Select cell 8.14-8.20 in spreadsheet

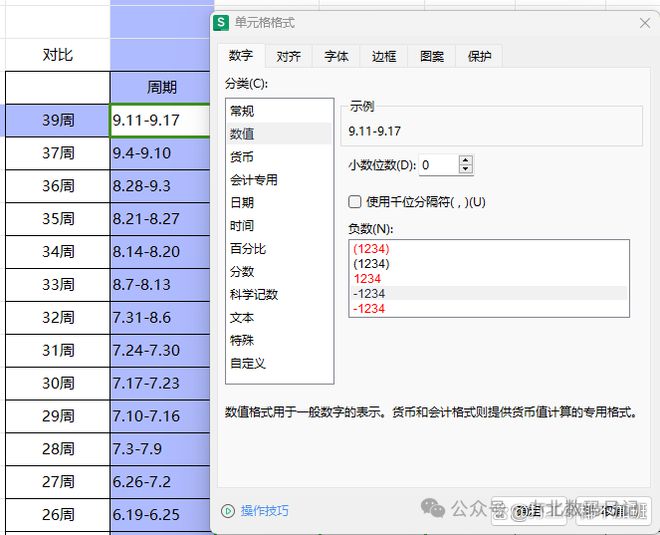(160, 252)
